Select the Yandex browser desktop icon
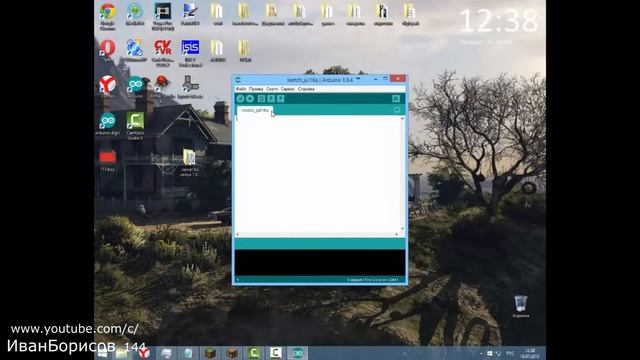 tap(107, 86)
